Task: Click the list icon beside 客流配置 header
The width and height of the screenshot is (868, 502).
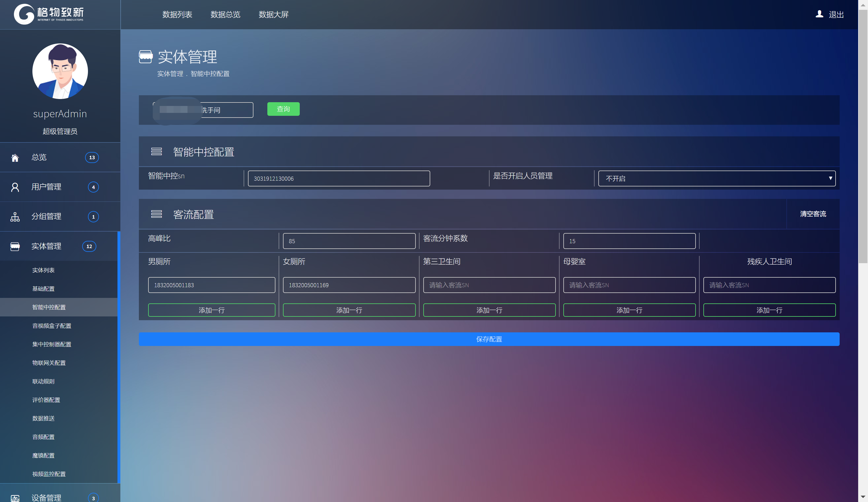Action: pos(156,214)
